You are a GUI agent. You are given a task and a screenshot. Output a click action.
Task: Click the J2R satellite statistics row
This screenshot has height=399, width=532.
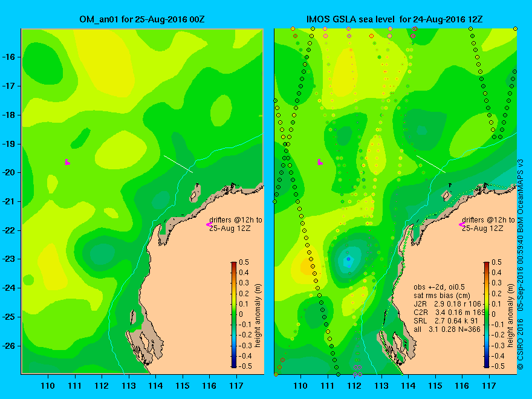click(x=447, y=304)
